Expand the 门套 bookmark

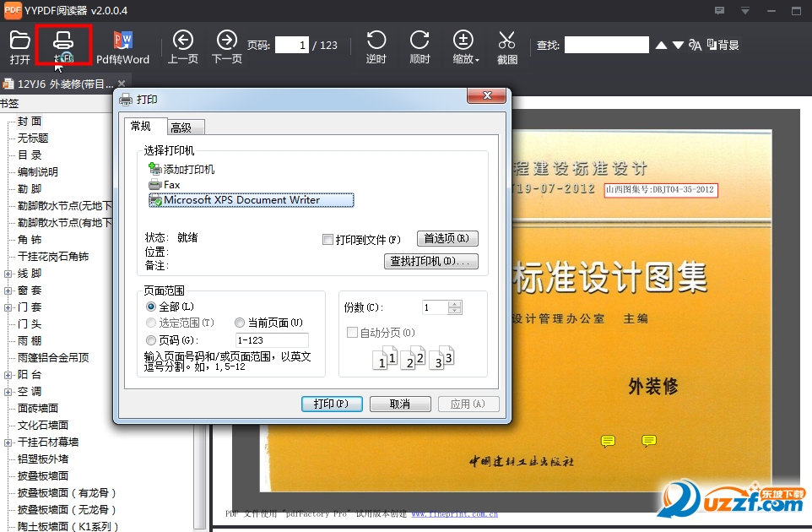pyautogui.click(x=8, y=307)
